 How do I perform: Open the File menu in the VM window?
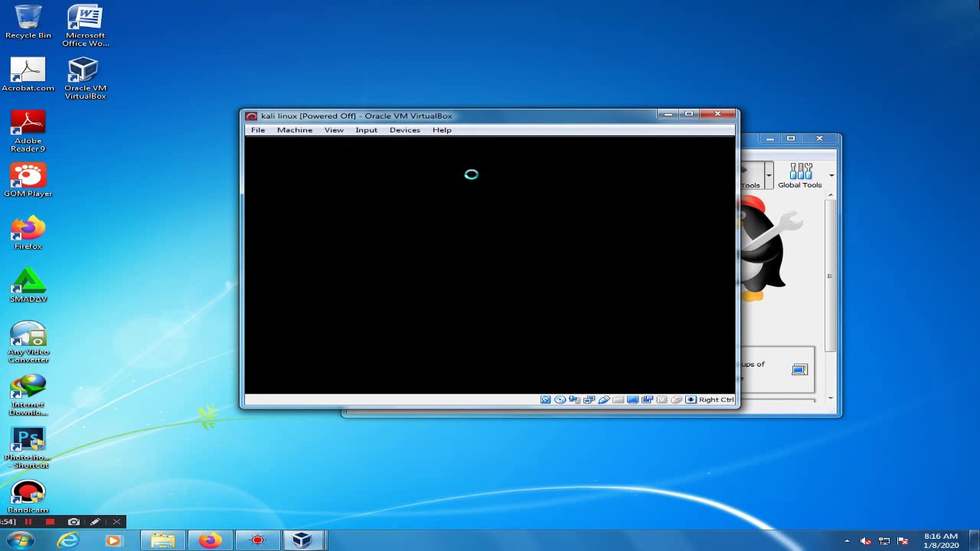(x=258, y=130)
